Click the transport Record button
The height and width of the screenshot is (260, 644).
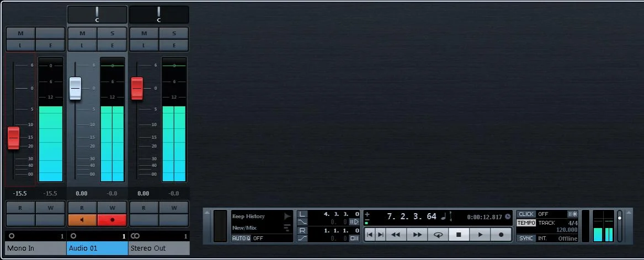pos(501,235)
